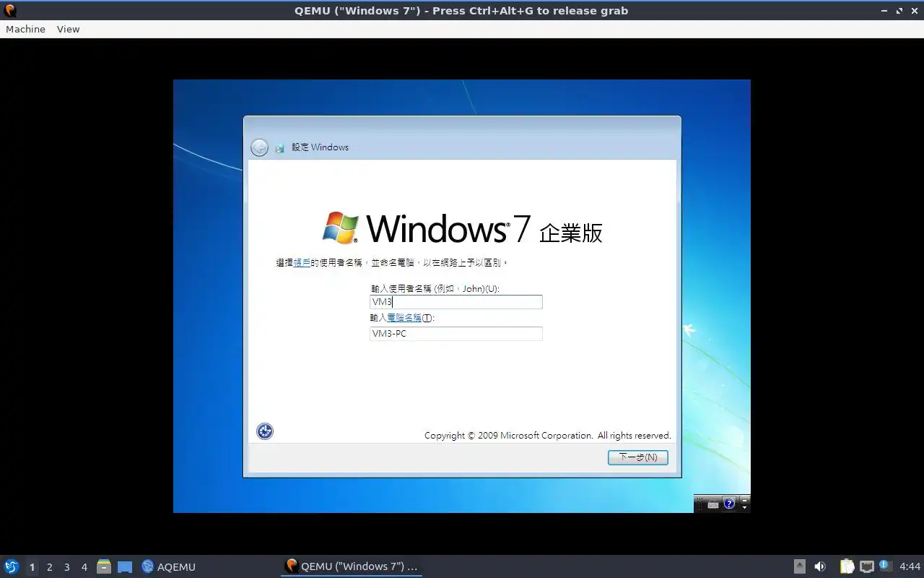Click the computer name field VM3-PC
This screenshot has width=924, height=578.
456,334
